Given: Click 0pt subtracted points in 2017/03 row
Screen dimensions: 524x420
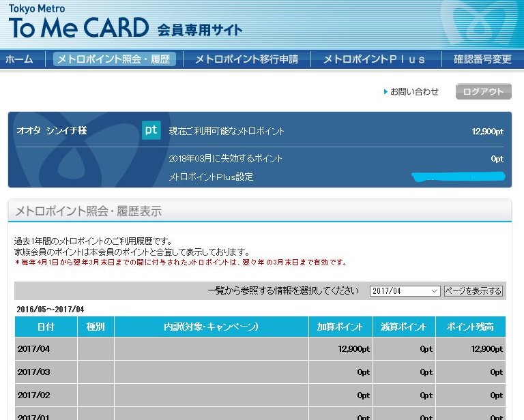Looking at the screenshot, I should pyautogui.click(x=426, y=372).
